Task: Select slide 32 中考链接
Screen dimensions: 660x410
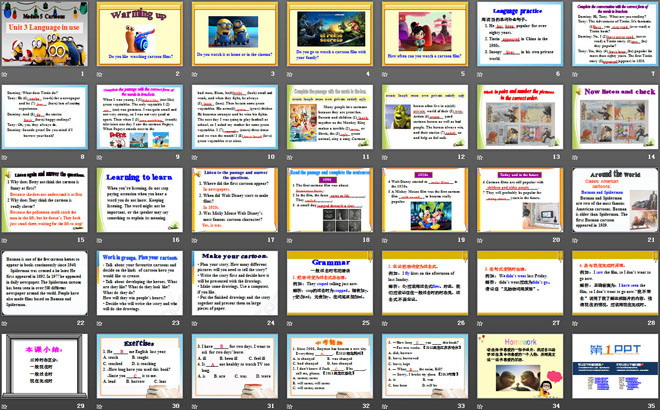Action: (x=330, y=366)
